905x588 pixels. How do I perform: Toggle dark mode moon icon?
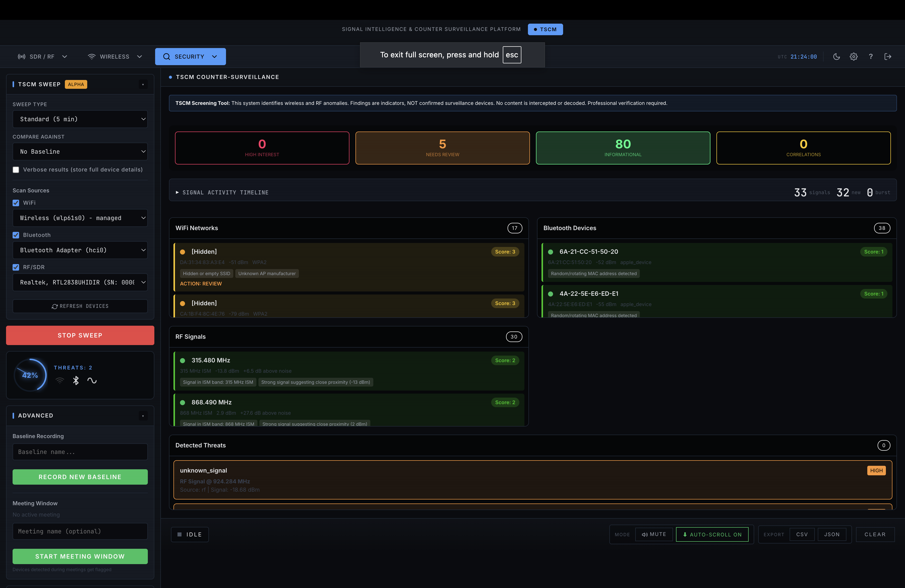836,57
